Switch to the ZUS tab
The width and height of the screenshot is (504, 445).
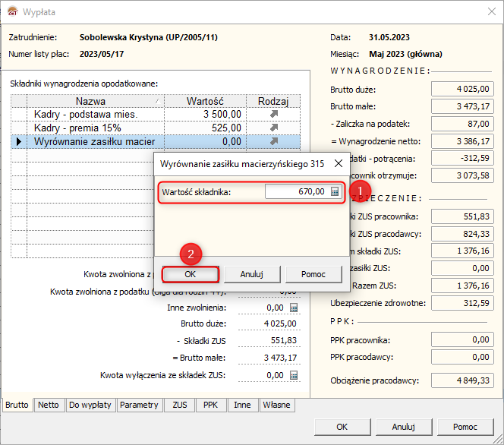click(x=180, y=405)
